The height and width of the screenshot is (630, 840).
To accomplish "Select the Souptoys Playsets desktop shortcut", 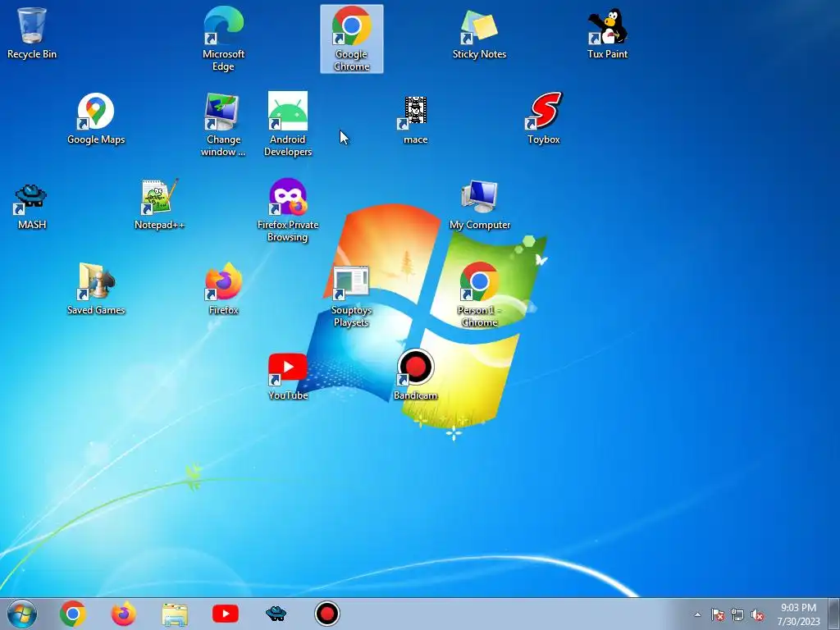I will (351, 296).
